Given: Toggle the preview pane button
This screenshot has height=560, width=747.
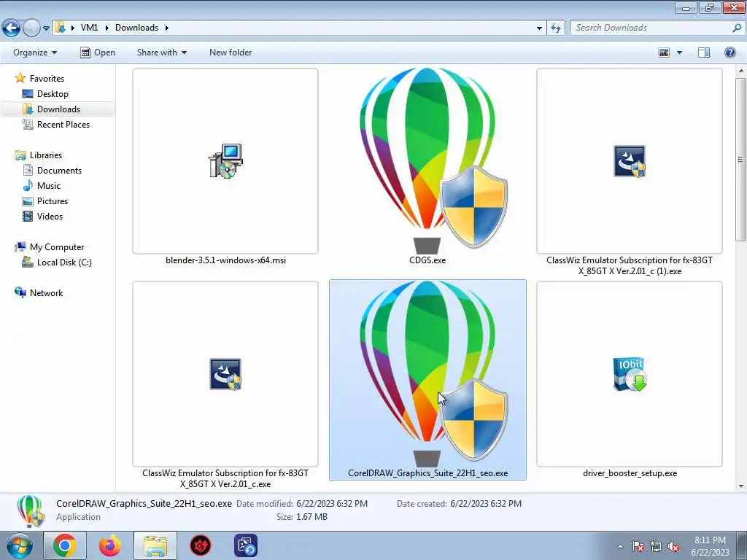Looking at the screenshot, I should pos(704,52).
